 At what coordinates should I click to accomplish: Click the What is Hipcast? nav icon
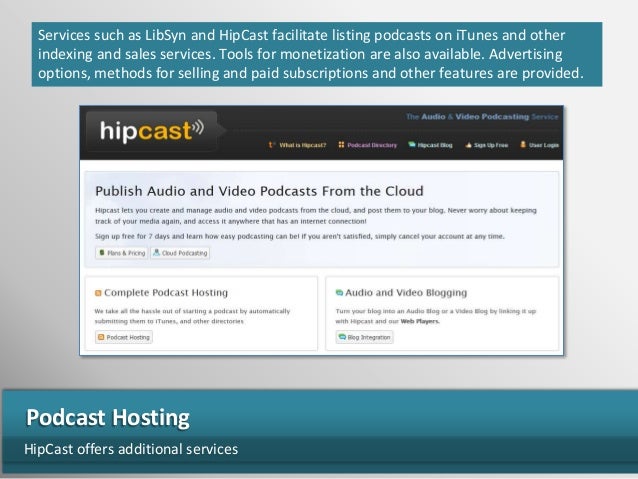click(x=271, y=144)
